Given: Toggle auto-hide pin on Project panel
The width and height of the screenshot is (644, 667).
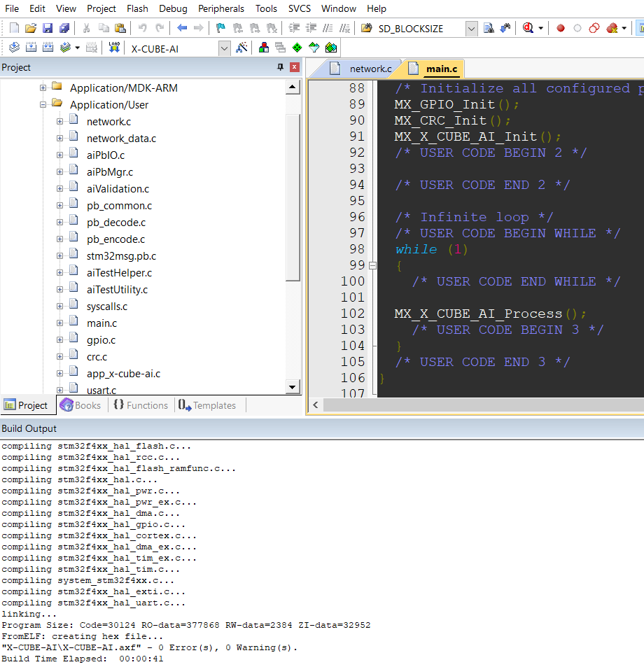Looking at the screenshot, I should (279, 67).
